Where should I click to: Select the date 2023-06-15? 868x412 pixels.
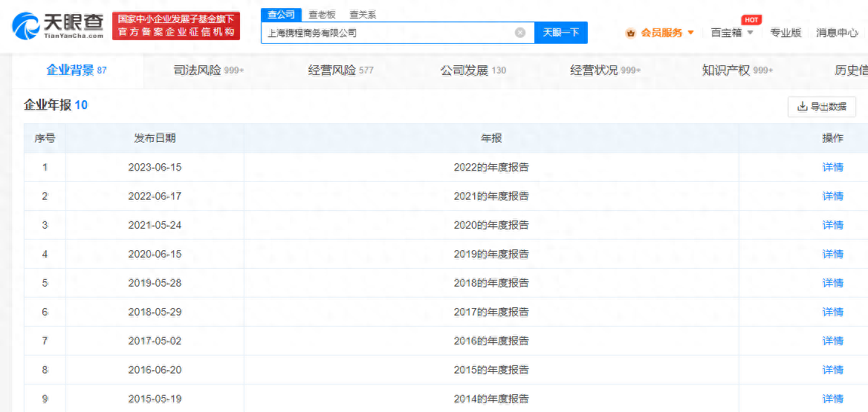[x=155, y=167]
